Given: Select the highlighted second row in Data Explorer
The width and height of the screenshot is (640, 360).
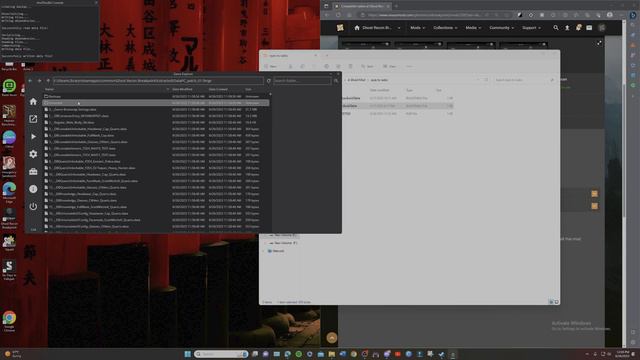Looking at the screenshot, I should 156,103.
